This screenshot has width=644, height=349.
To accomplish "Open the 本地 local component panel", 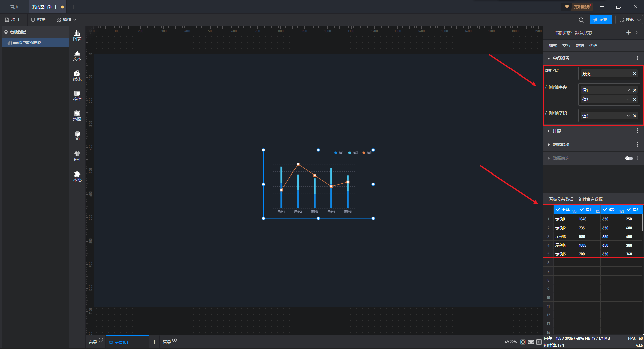I will click(77, 176).
